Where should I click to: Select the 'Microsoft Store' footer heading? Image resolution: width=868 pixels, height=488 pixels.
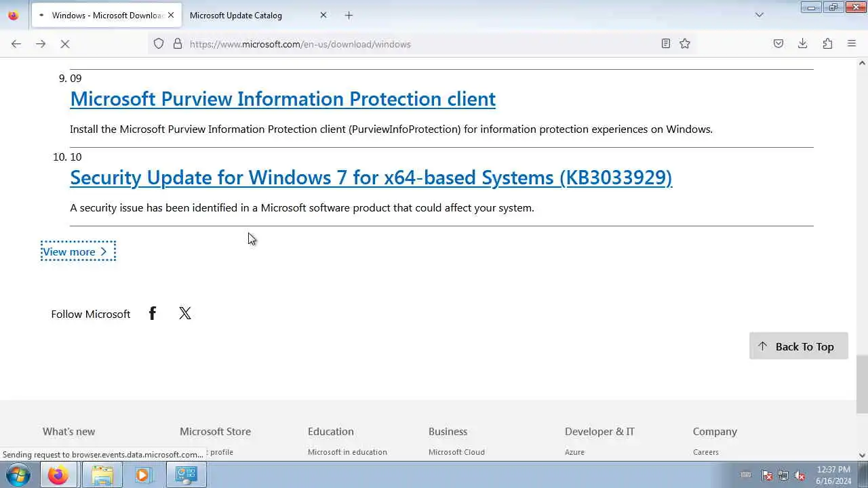(215, 431)
